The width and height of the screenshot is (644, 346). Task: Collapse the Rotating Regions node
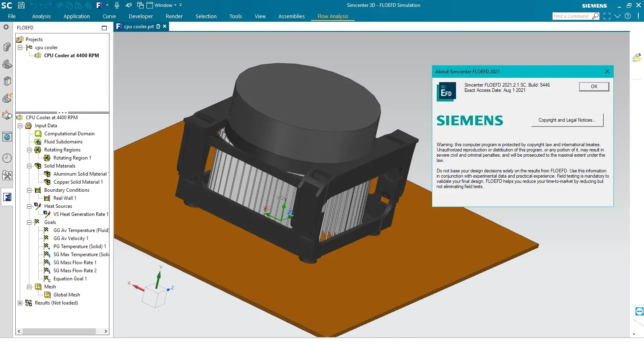click(x=29, y=150)
